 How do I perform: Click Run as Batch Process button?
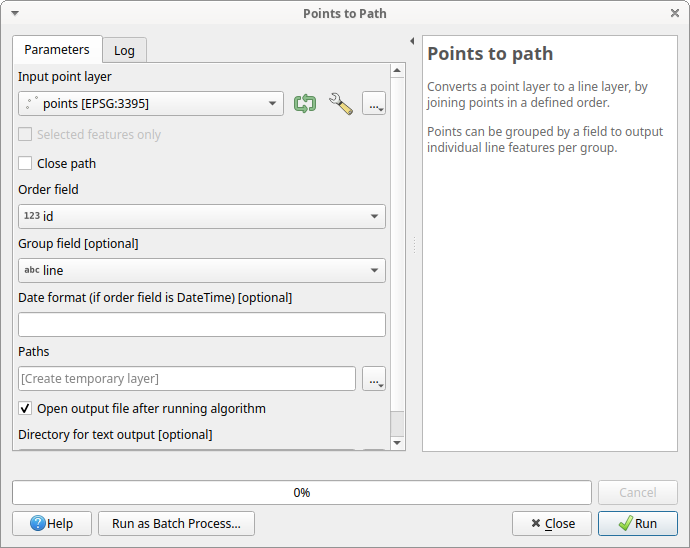pos(176,523)
